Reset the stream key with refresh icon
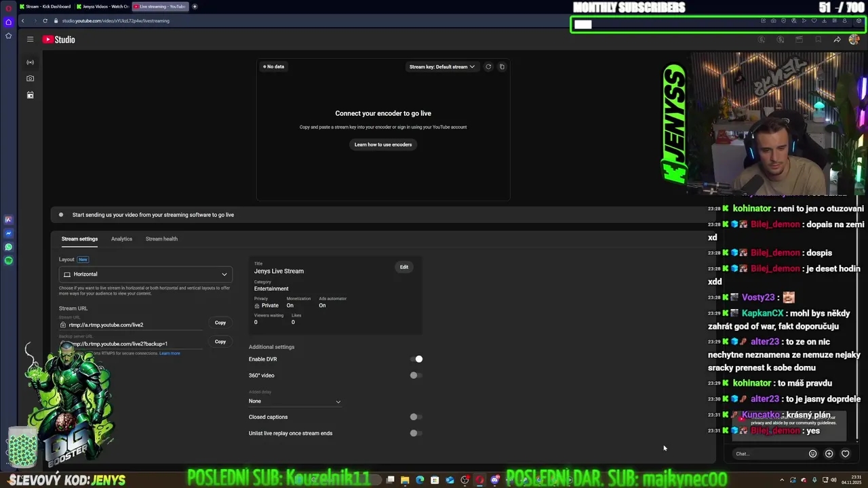Viewport: 868px width, 488px height. tap(488, 66)
